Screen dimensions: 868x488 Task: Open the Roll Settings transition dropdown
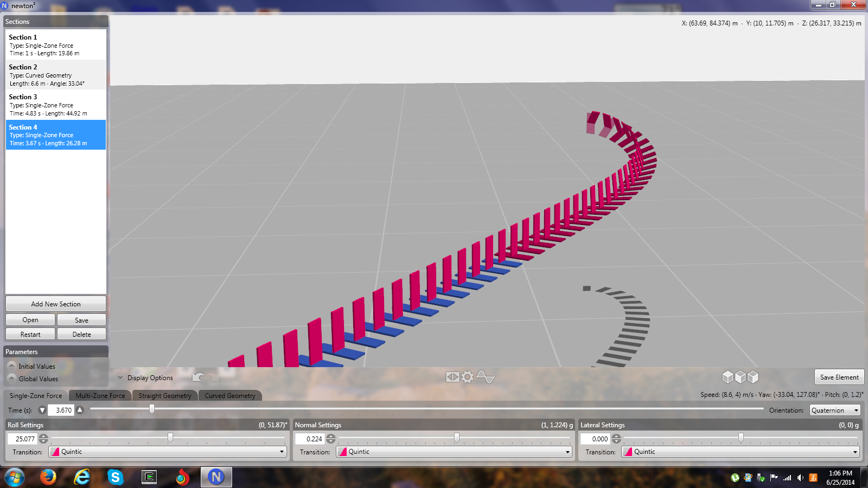[x=168, y=452]
